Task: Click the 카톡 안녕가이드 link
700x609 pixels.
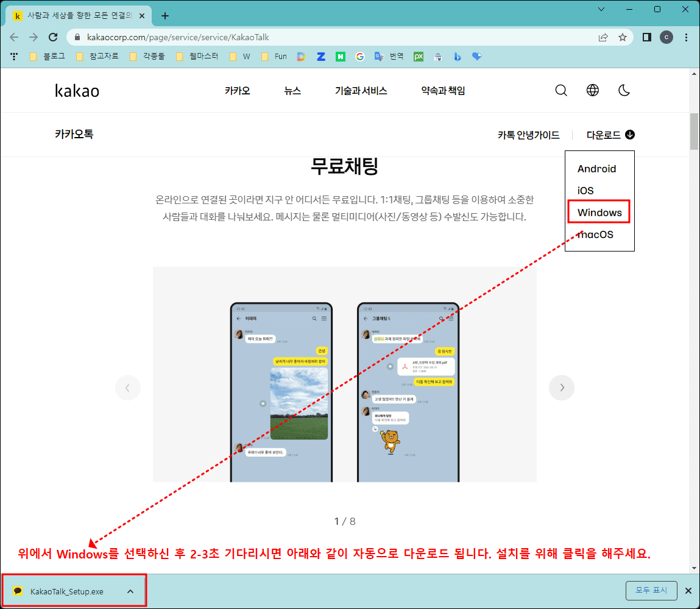Action: (529, 135)
